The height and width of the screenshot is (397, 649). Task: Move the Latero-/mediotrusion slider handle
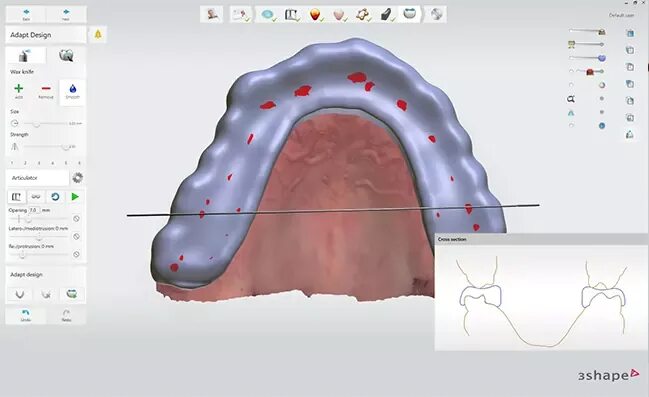tap(39, 237)
